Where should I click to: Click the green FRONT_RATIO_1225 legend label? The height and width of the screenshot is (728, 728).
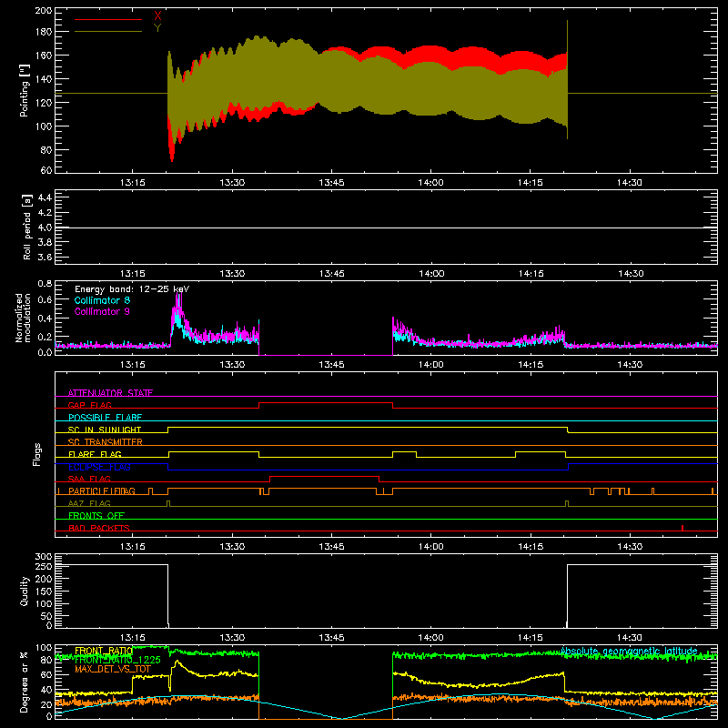[117, 660]
